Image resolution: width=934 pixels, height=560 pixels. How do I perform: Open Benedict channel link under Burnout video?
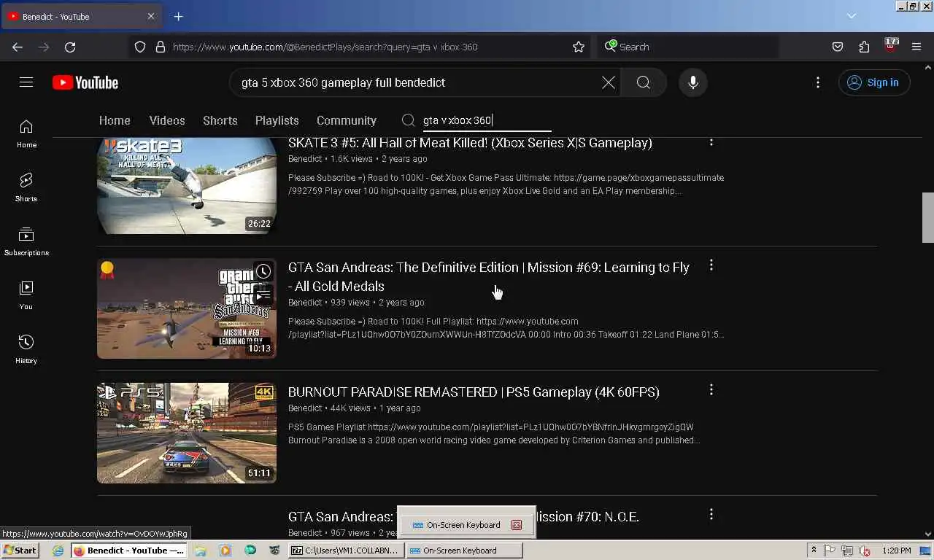coord(305,408)
